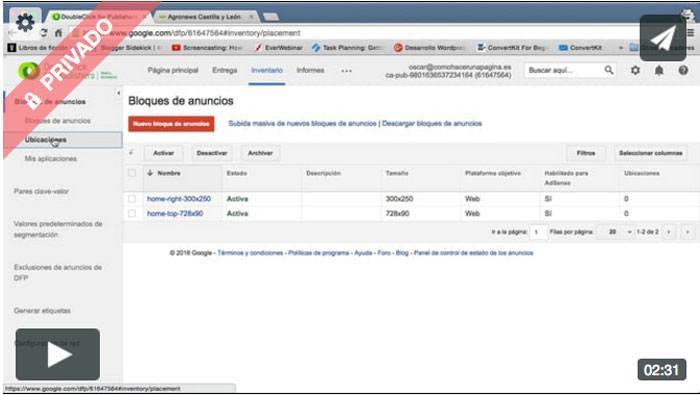This screenshot has height=395, width=700.
Task: Click the Buscar aquí search field
Action: pyautogui.click(x=564, y=70)
